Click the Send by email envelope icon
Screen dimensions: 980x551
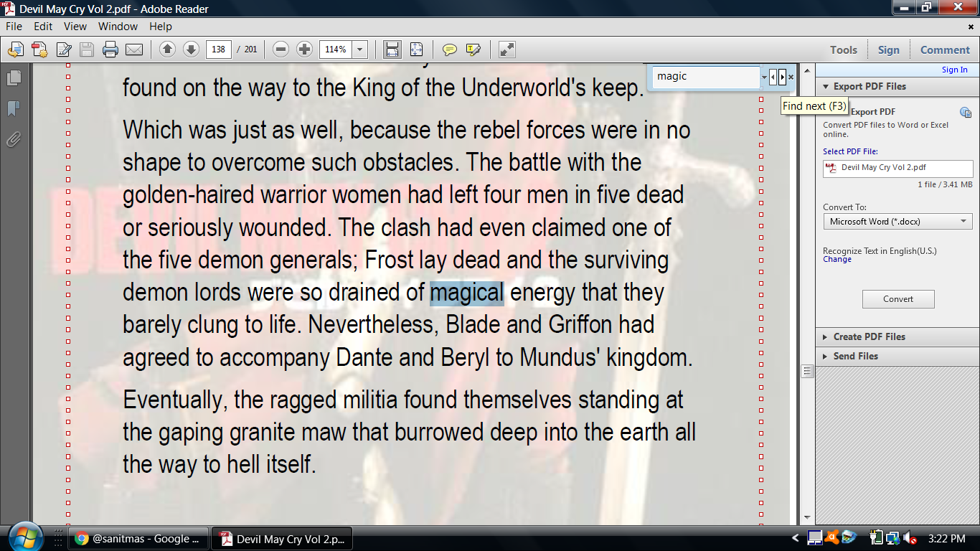(x=133, y=50)
